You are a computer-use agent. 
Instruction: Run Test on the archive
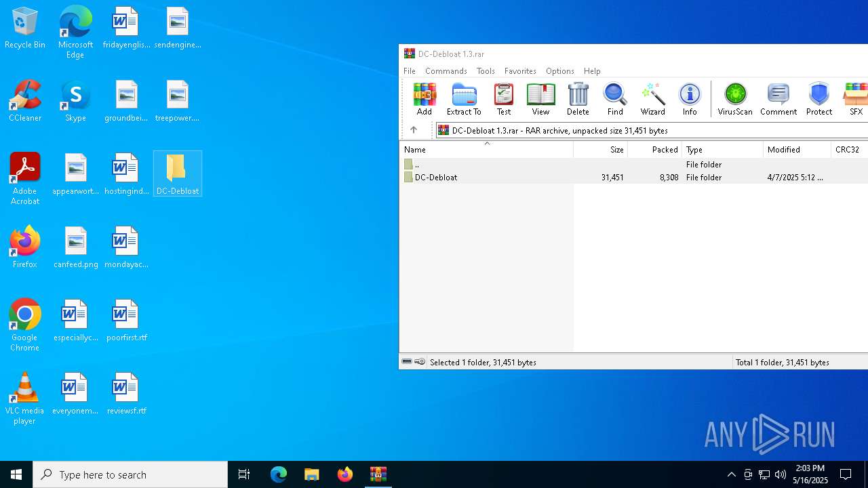tap(504, 99)
